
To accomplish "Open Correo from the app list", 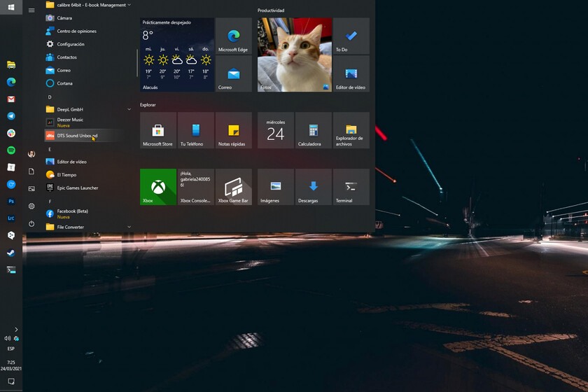I will coord(88,70).
